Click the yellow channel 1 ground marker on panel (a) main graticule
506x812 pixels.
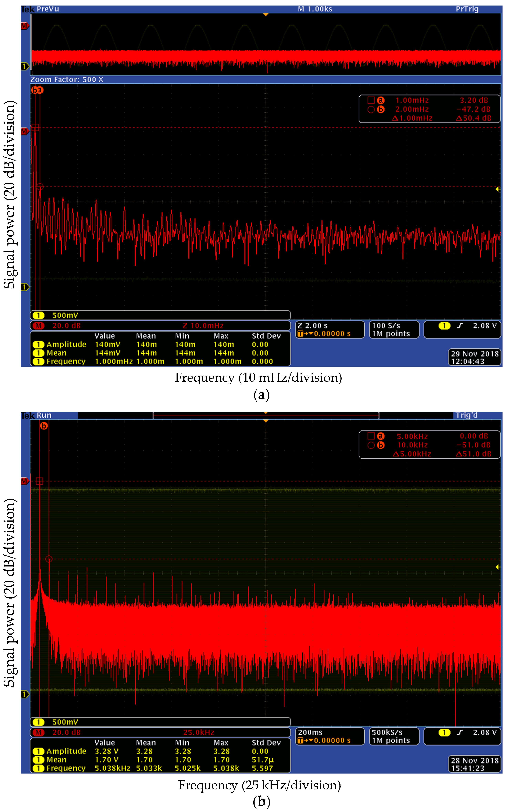(x=25, y=287)
